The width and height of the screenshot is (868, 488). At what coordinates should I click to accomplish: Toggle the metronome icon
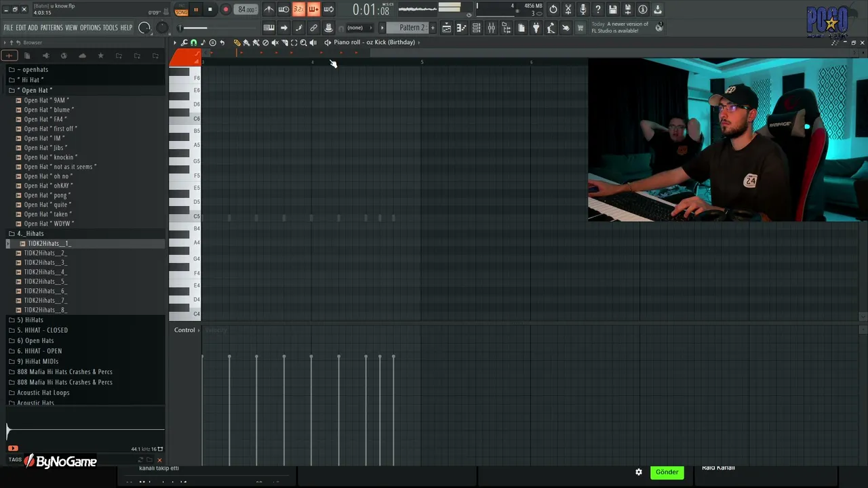(x=269, y=9)
